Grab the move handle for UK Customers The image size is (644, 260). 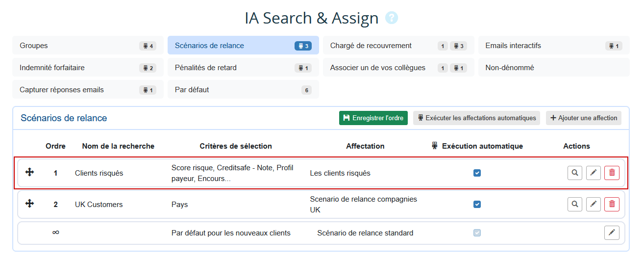pos(29,204)
